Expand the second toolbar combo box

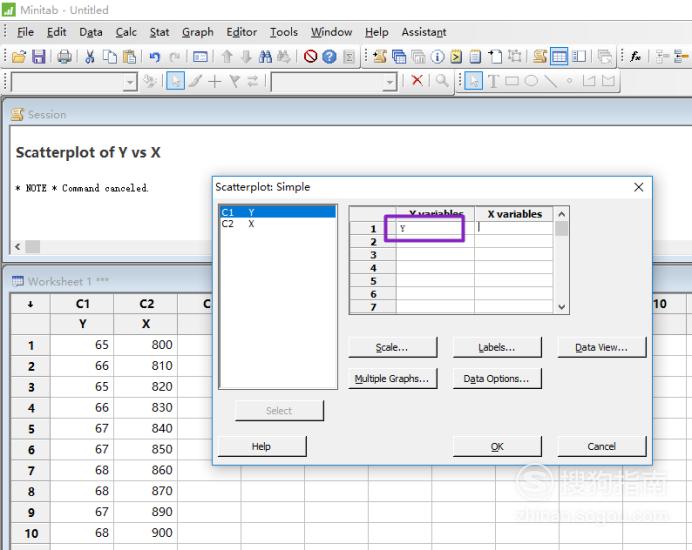pyautogui.click(x=389, y=82)
